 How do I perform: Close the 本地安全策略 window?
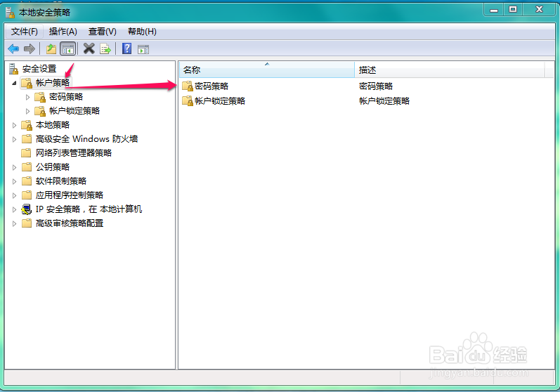tap(540, 10)
